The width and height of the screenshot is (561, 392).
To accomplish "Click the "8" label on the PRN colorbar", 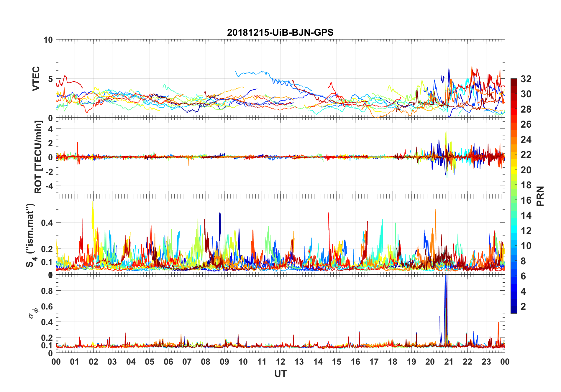I will [x=523, y=261].
